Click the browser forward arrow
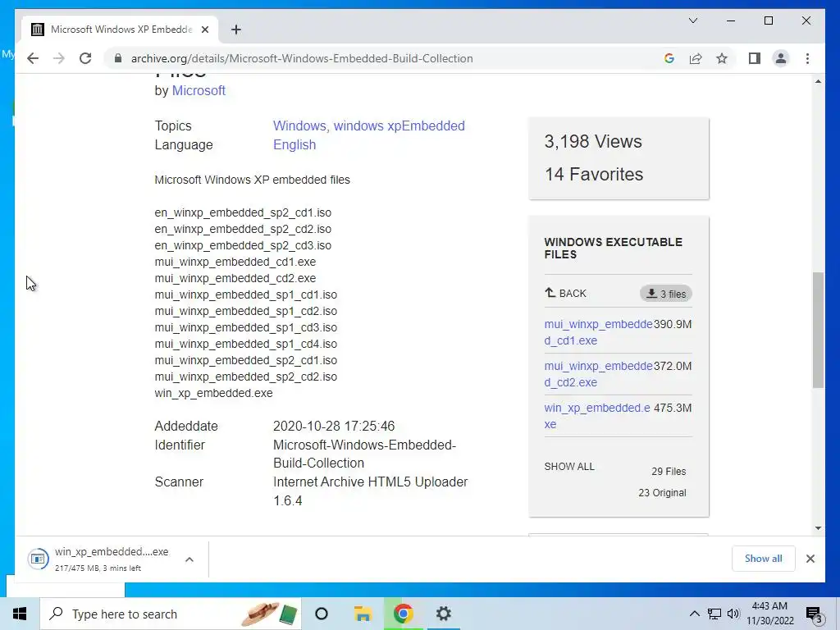This screenshot has width=840, height=630. tap(59, 58)
